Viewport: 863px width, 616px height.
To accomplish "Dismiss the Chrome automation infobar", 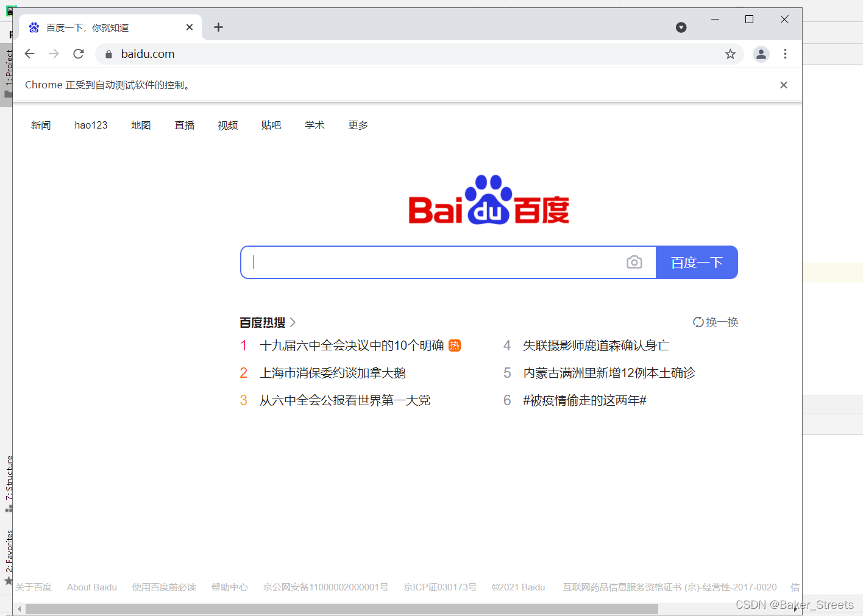I will point(784,85).
